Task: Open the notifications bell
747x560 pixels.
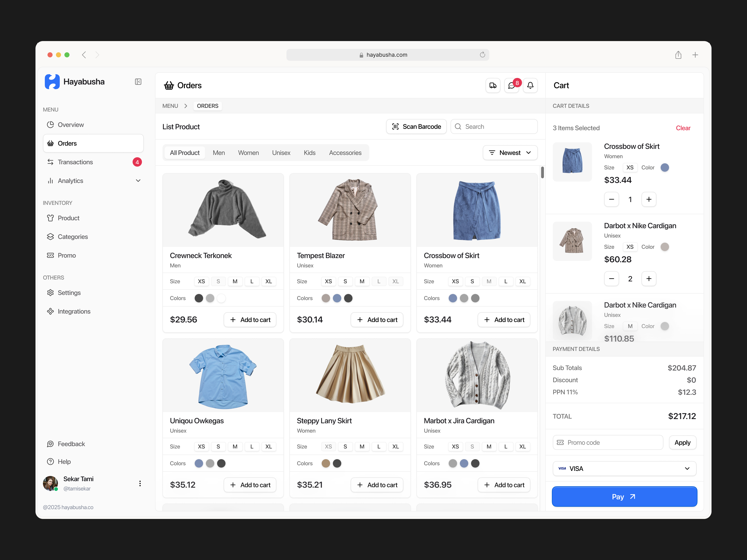Action: [530, 85]
